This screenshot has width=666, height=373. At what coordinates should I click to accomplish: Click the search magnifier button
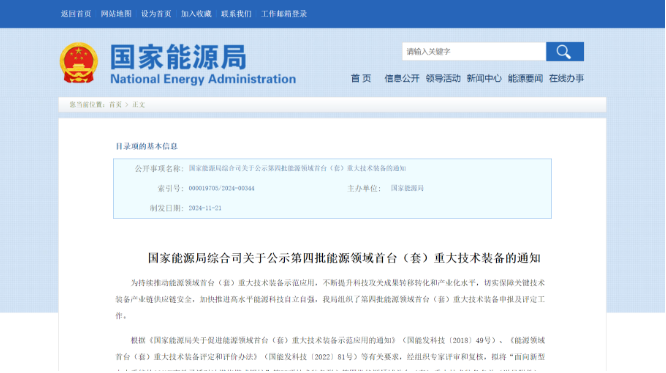(x=564, y=51)
